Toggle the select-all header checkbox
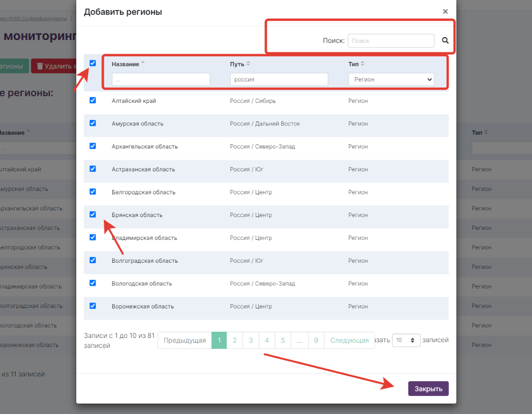 pos(92,64)
